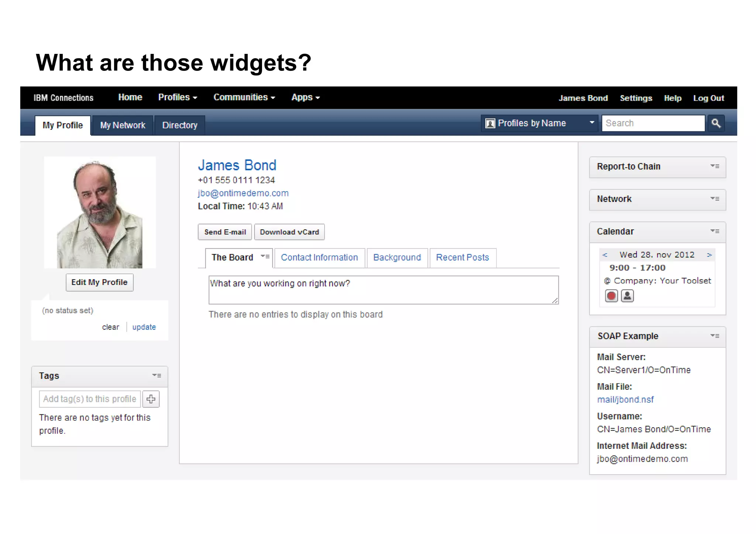
Task: Click the red status icon in Calendar
Action: (x=611, y=296)
